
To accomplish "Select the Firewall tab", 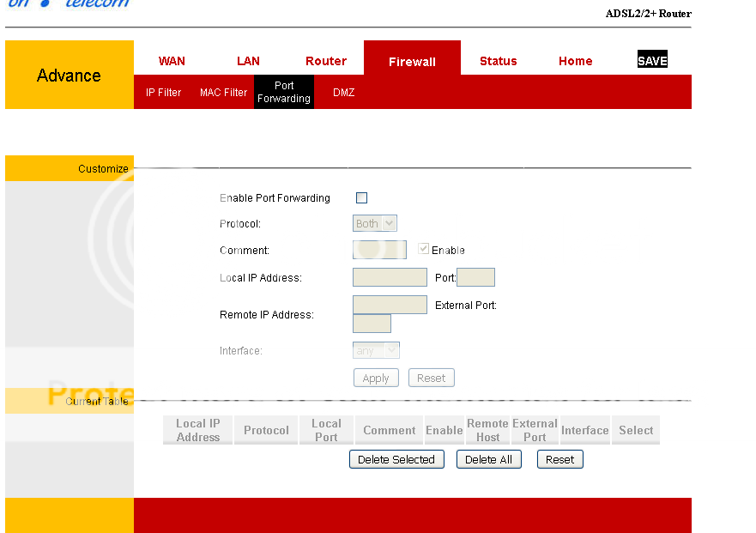I will tap(412, 58).
